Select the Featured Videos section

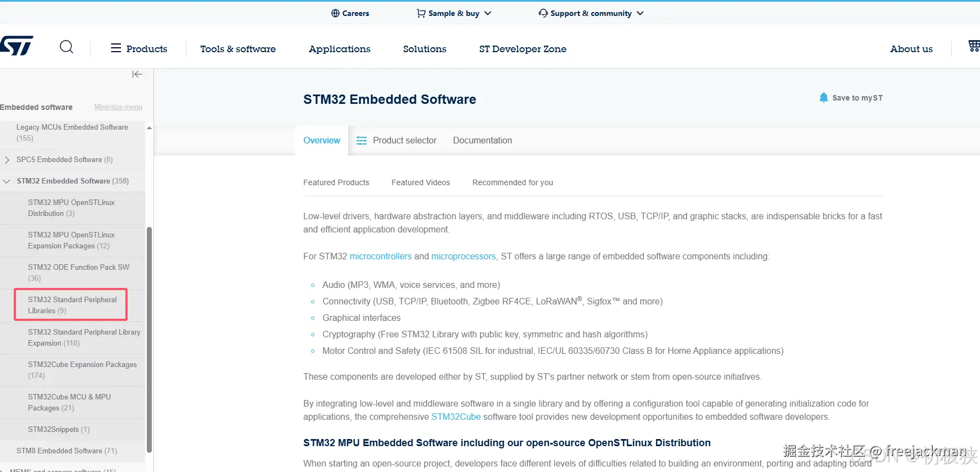421,182
